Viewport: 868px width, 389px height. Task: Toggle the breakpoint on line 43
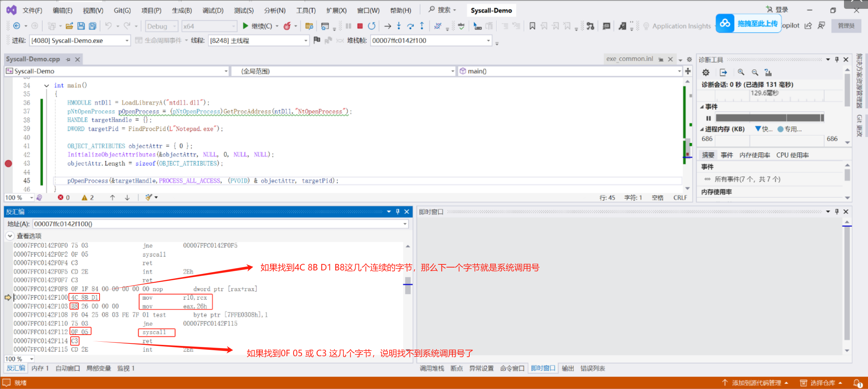[x=8, y=163]
